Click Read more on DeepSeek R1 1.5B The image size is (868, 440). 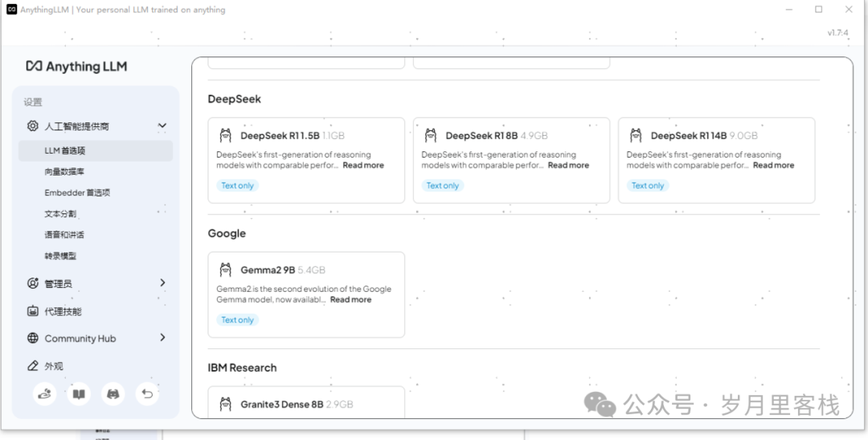click(363, 165)
